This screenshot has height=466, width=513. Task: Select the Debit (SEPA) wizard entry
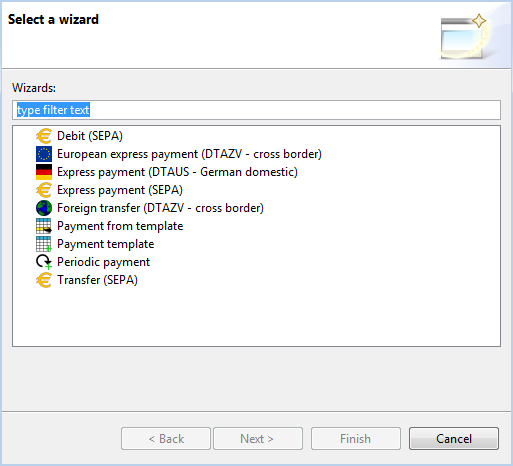click(x=90, y=136)
